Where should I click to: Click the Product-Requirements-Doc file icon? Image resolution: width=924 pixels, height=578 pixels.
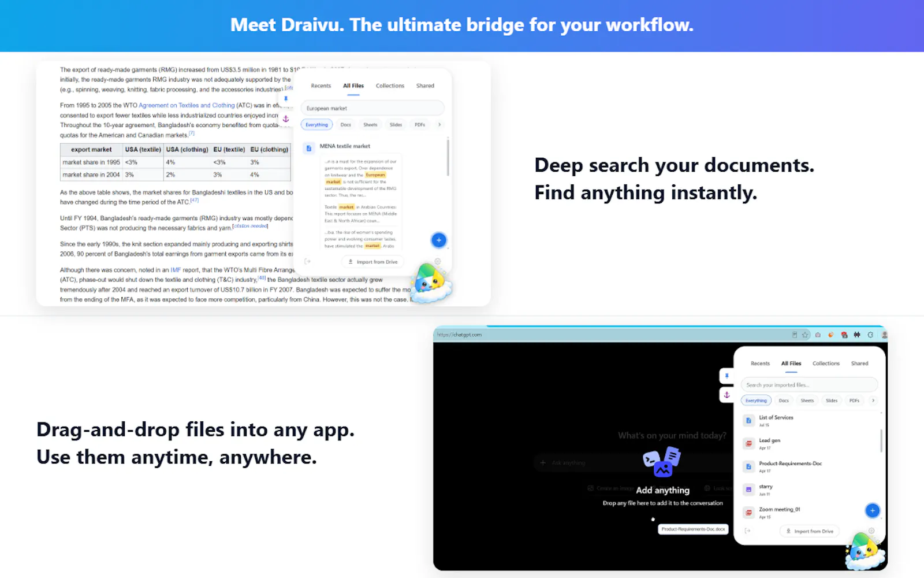click(x=749, y=466)
